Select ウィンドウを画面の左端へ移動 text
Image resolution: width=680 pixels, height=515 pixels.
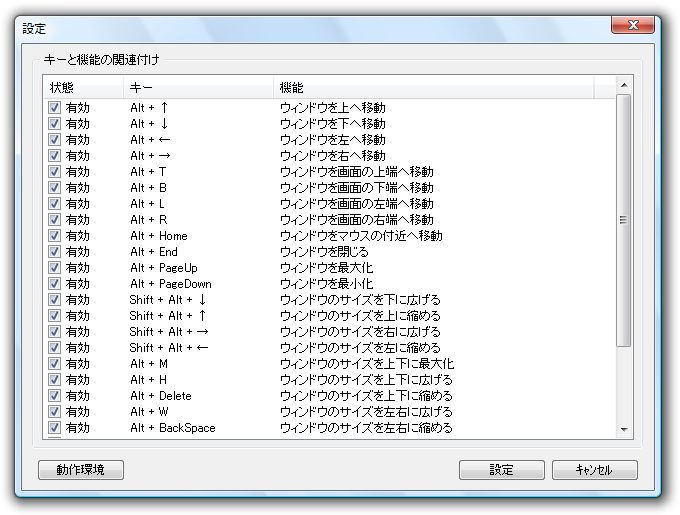(357, 204)
